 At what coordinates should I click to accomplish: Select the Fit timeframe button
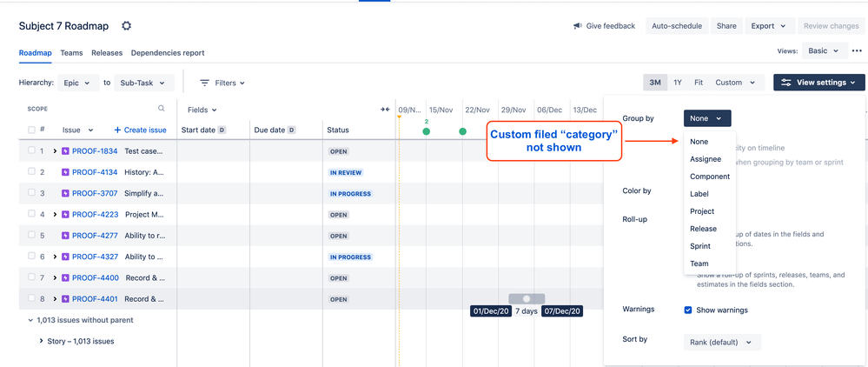pos(699,83)
